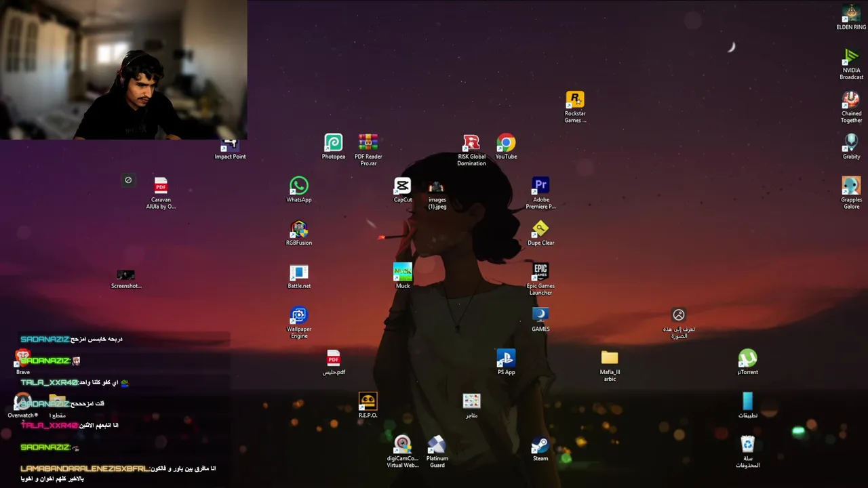The width and height of the screenshot is (868, 488).
Task: Launch the Battle.net client
Action: point(299,277)
